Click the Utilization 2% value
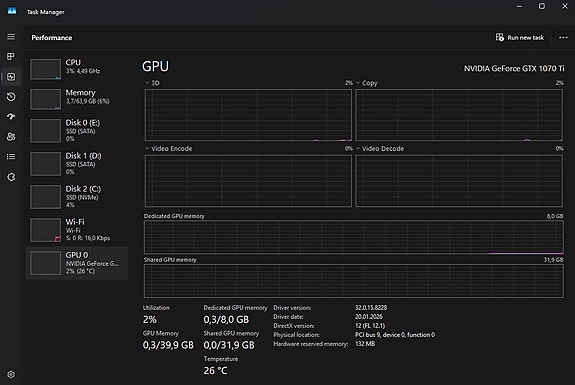The image size is (575, 385). 150,320
